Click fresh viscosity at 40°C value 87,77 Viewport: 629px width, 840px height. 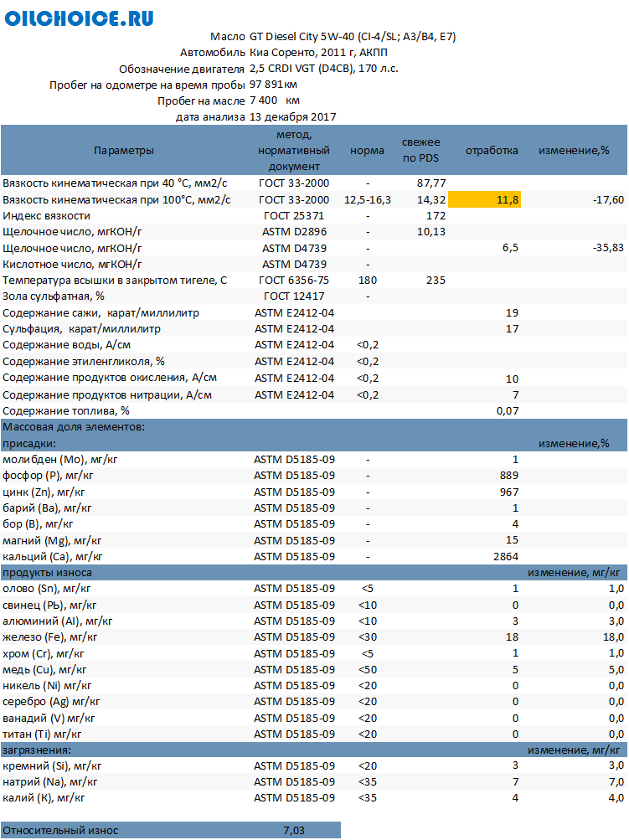pos(431,183)
